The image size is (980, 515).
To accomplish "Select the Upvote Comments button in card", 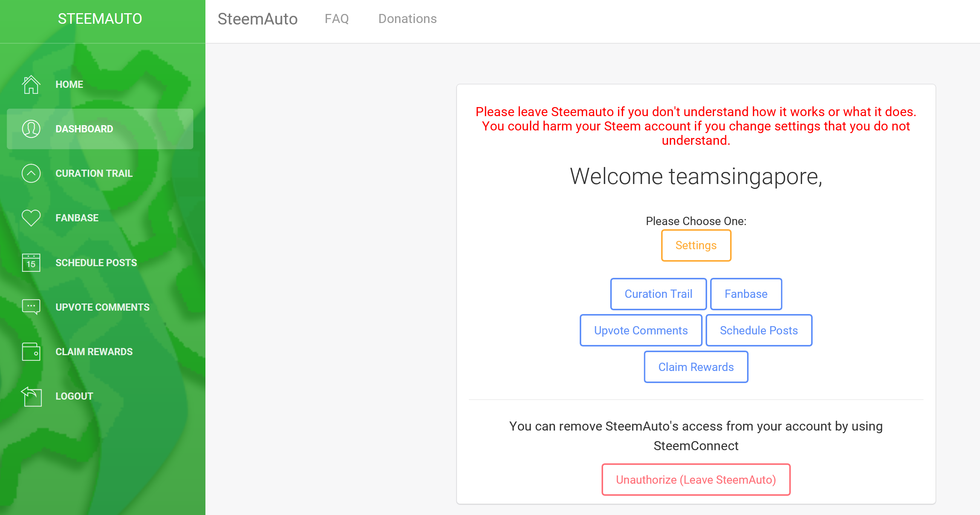I will click(x=640, y=330).
